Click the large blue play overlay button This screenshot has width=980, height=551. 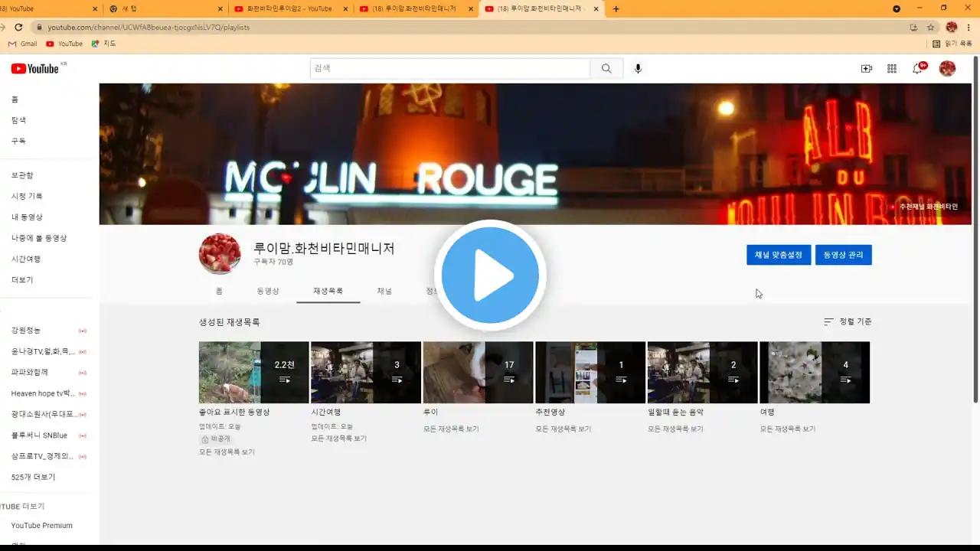pyautogui.click(x=490, y=275)
